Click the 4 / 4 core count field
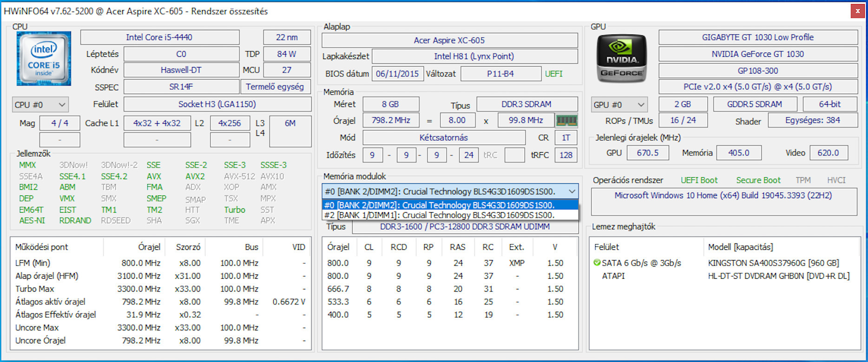 coord(59,123)
